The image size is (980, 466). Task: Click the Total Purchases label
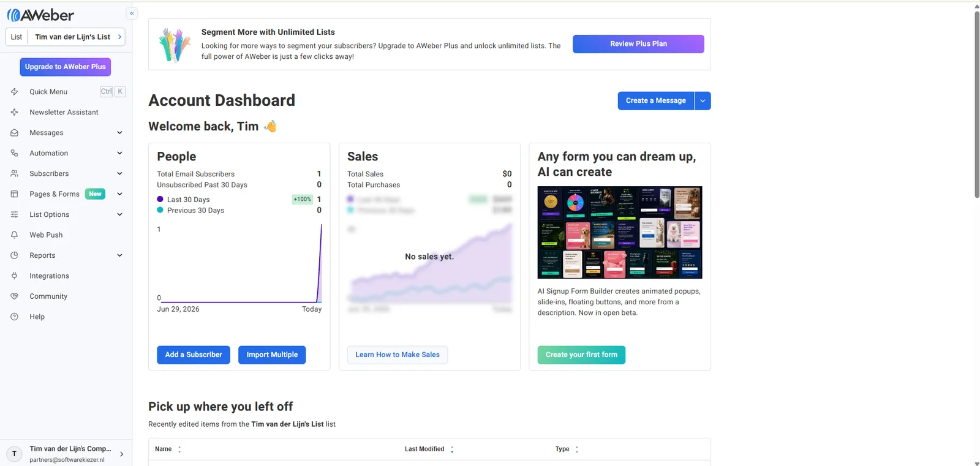tap(374, 185)
